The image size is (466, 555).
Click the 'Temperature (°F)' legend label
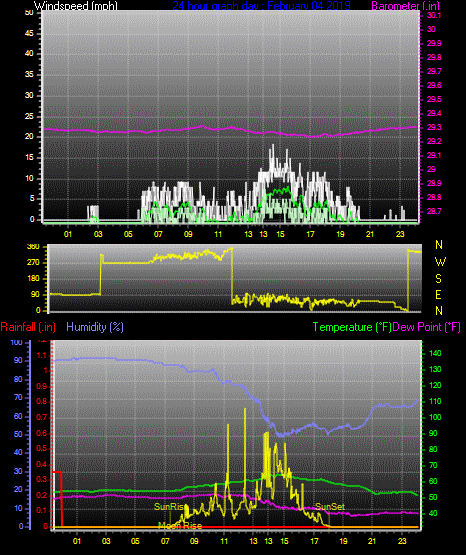[352, 327]
